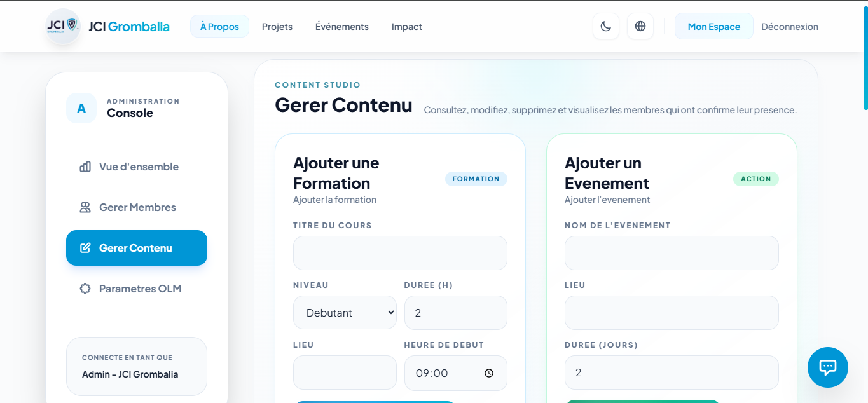Click the CONTENT STUDIO label
This screenshot has width=868, height=403.
pyautogui.click(x=318, y=85)
